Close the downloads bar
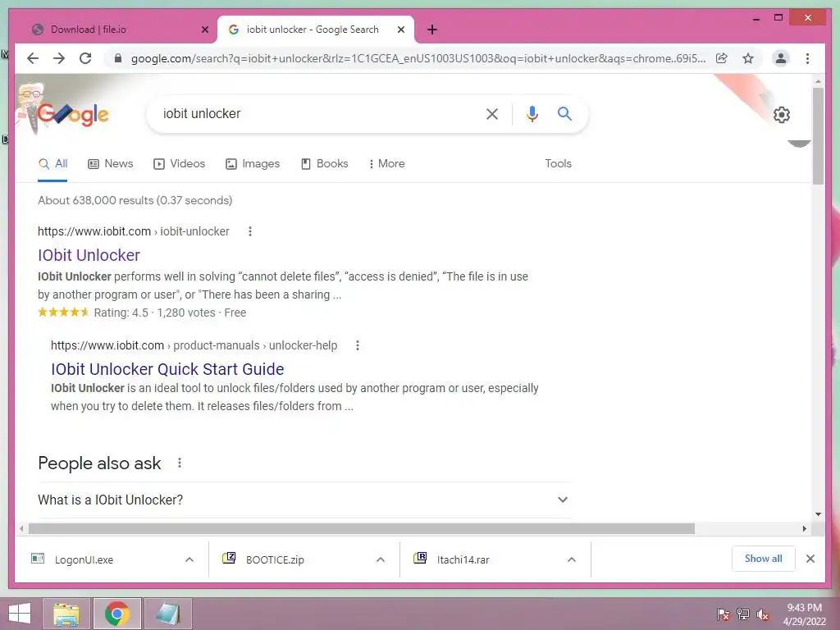840x630 pixels. coord(810,559)
